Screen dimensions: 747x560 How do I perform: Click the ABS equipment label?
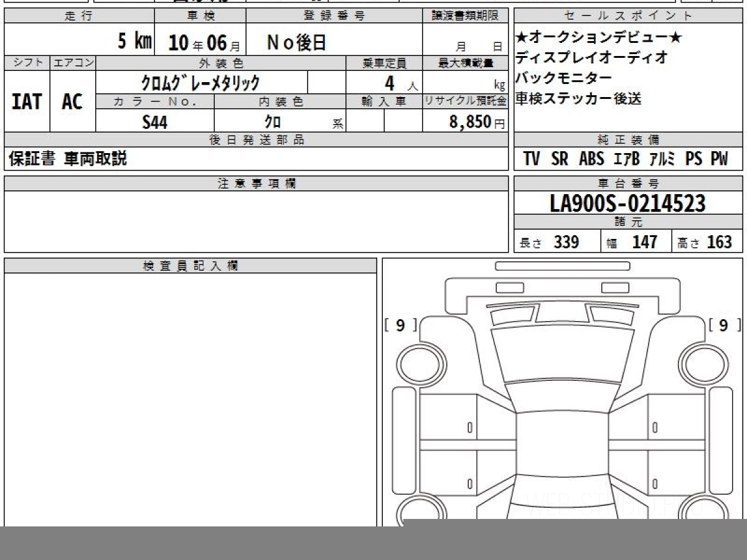591,159
